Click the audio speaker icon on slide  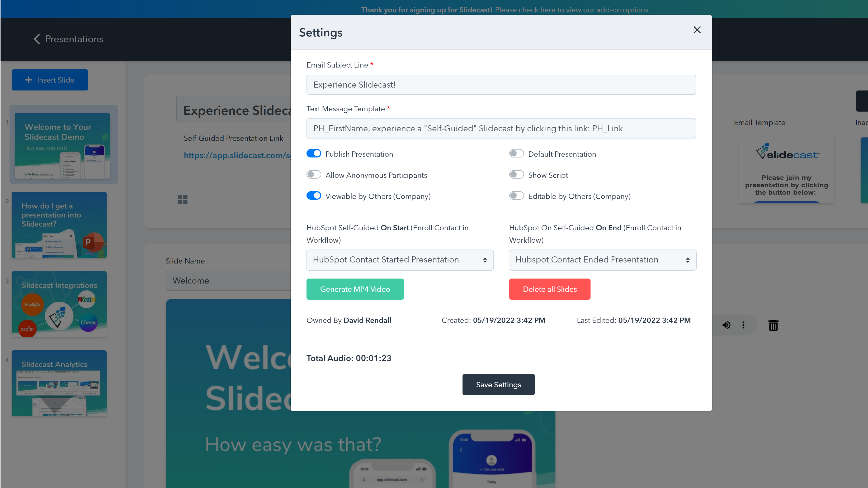point(726,325)
